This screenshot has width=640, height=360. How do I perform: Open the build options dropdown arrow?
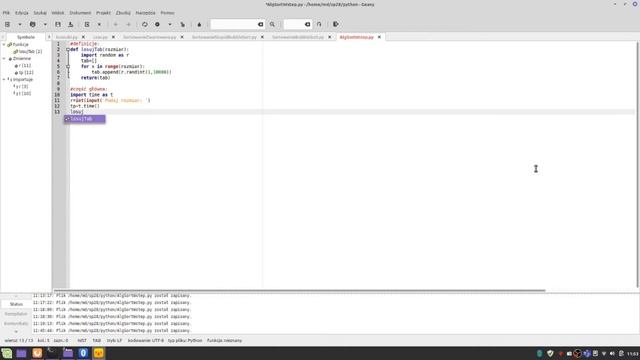pos(170,24)
